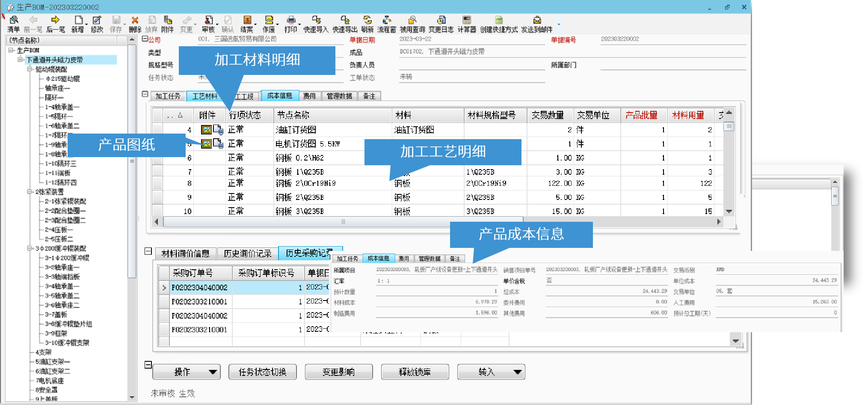Switch to the upper 成本信息 tab
The image size is (868, 405).
[x=280, y=95]
